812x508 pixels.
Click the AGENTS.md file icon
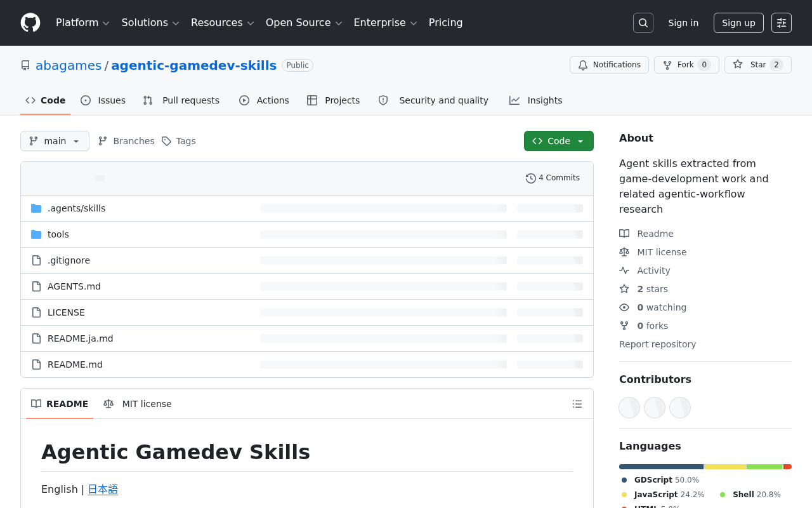[x=36, y=286]
